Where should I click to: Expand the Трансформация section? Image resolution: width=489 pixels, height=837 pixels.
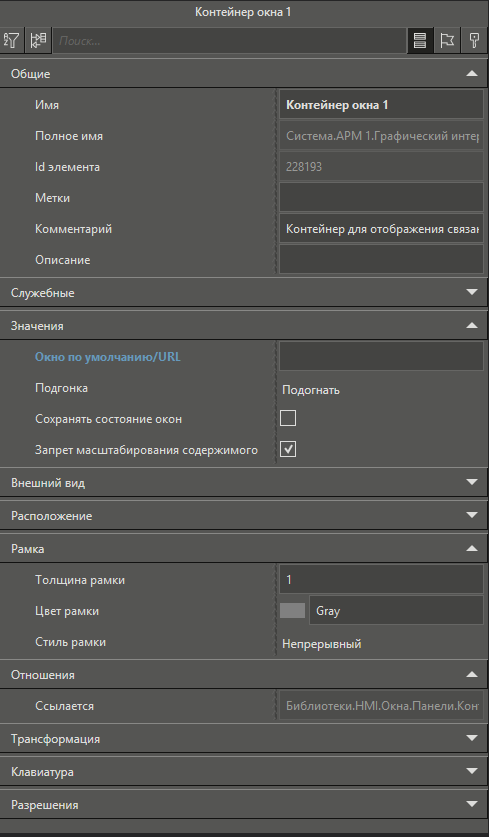[x=472, y=738]
